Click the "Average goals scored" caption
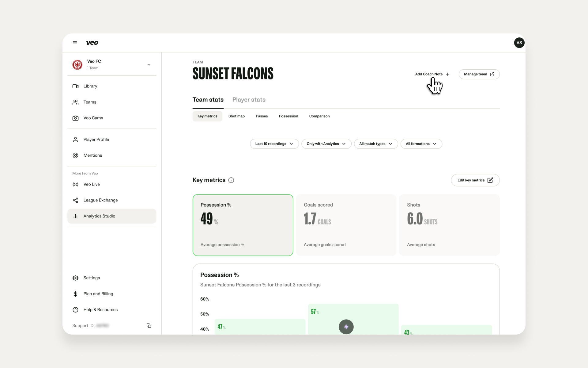588x368 pixels. (x=325, y=245)
